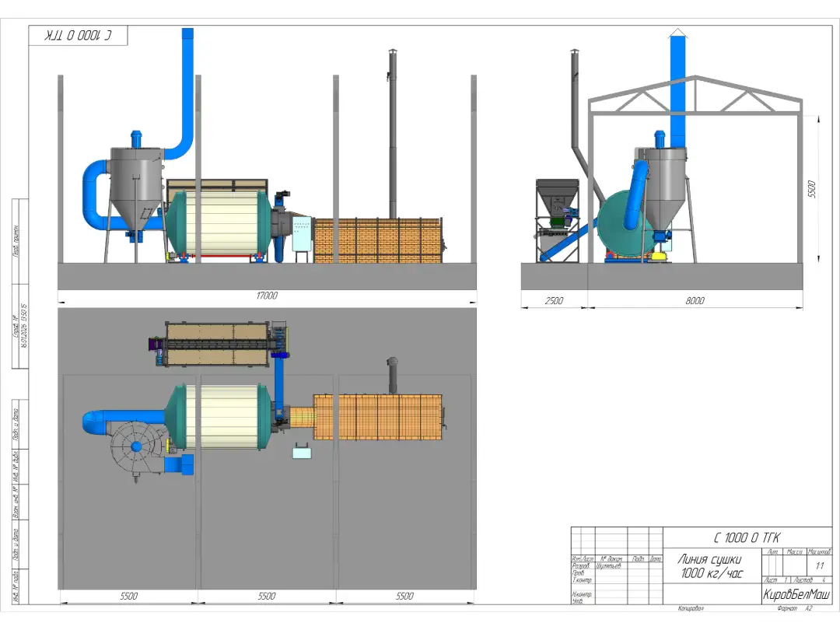Click the round fan housing in plan view
840x630 pixels.
[137, 446]
